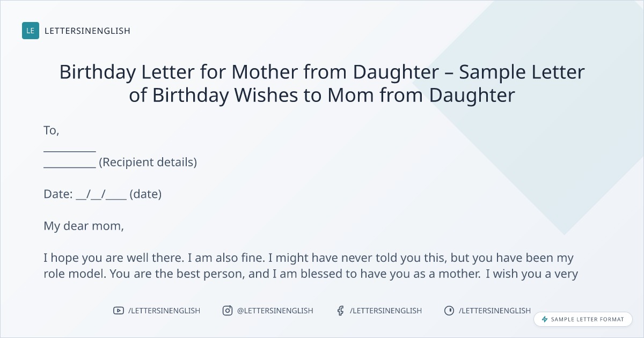The height and width of the screenshot is (338, 644).
Task: Click the first blank recipient line
Action: 70,149
